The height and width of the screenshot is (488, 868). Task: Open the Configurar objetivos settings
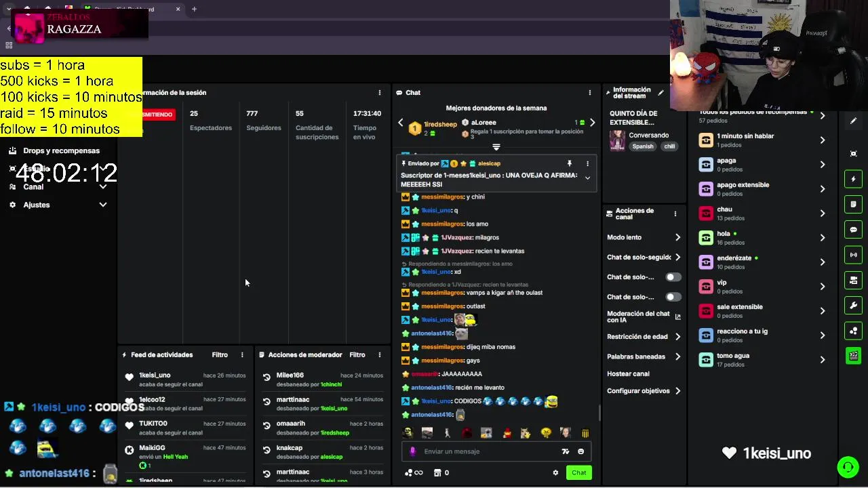point(644,391)
